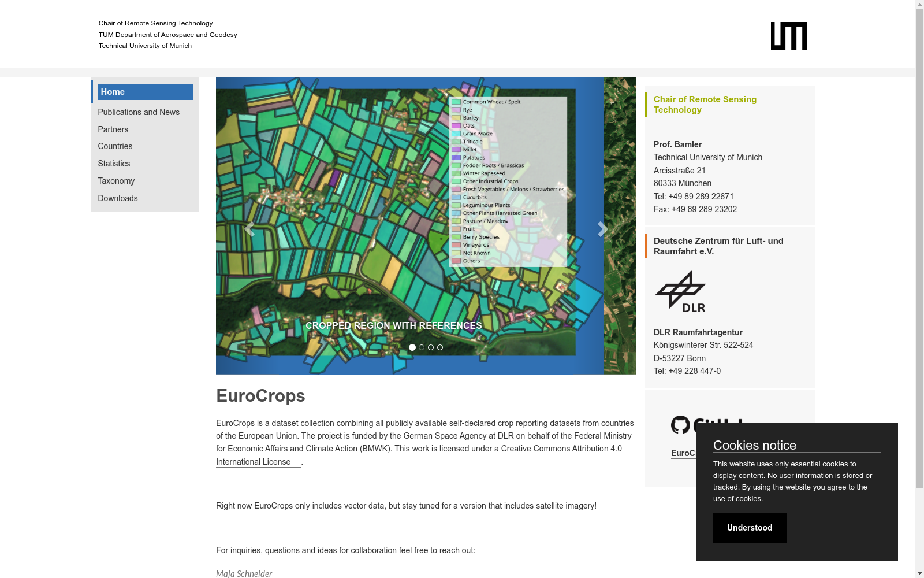Open the Taxonomy page
The height and width of the screenshot is (578, 924).
tap(116, 181)
